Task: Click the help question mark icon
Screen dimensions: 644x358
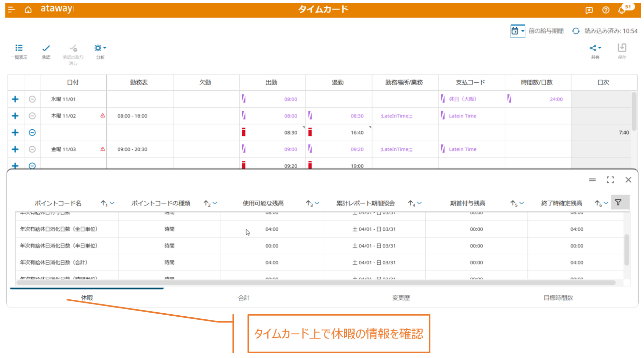Action: point(606,10)
